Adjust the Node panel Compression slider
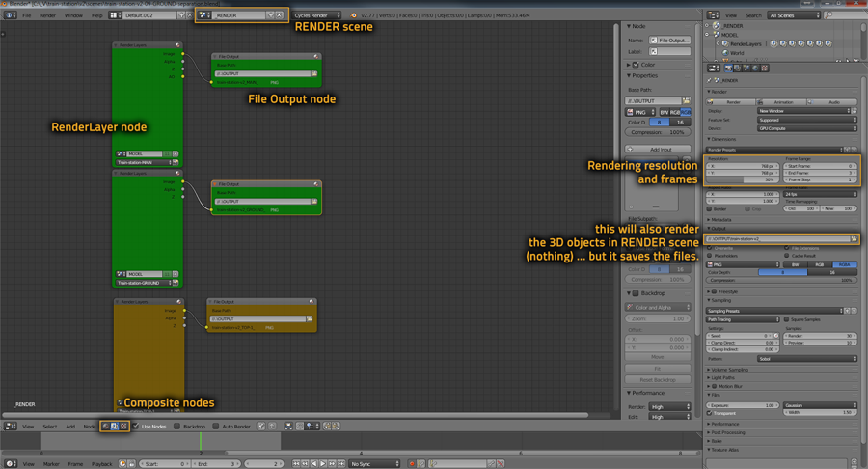Image resolution: width=868 pixels, height=469 pixels. [658, 132]
